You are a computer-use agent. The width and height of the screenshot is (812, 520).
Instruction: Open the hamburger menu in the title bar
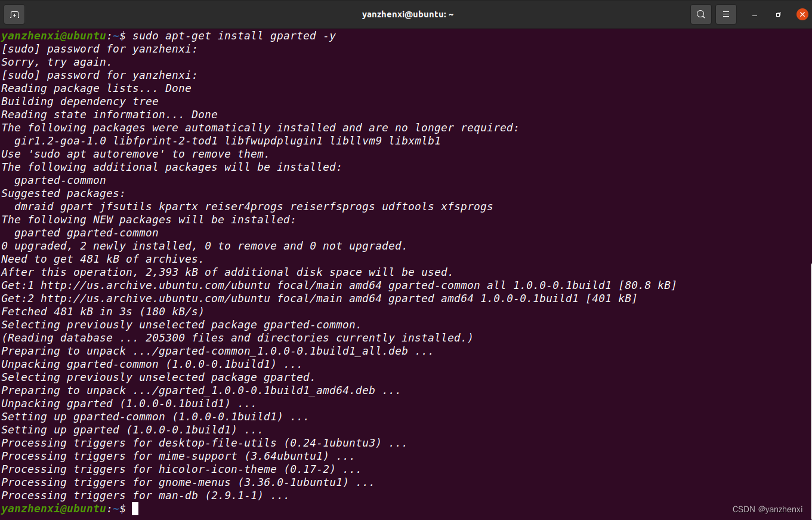pos(725,13)
